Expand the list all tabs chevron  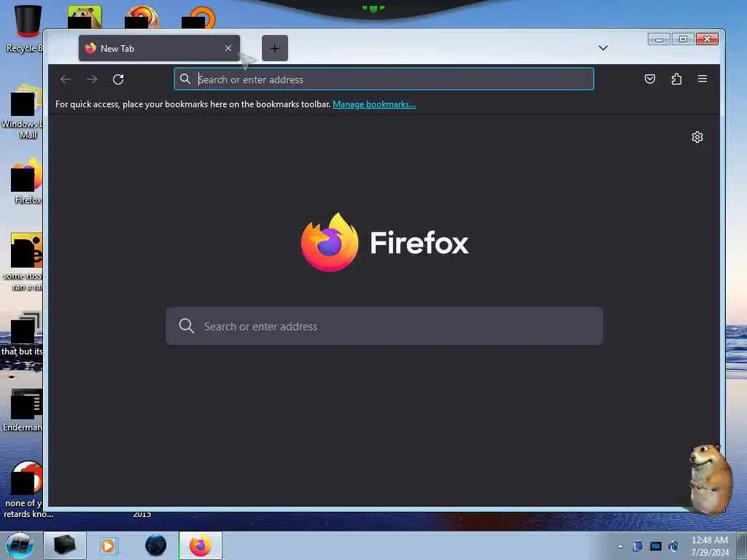point(603,47)
